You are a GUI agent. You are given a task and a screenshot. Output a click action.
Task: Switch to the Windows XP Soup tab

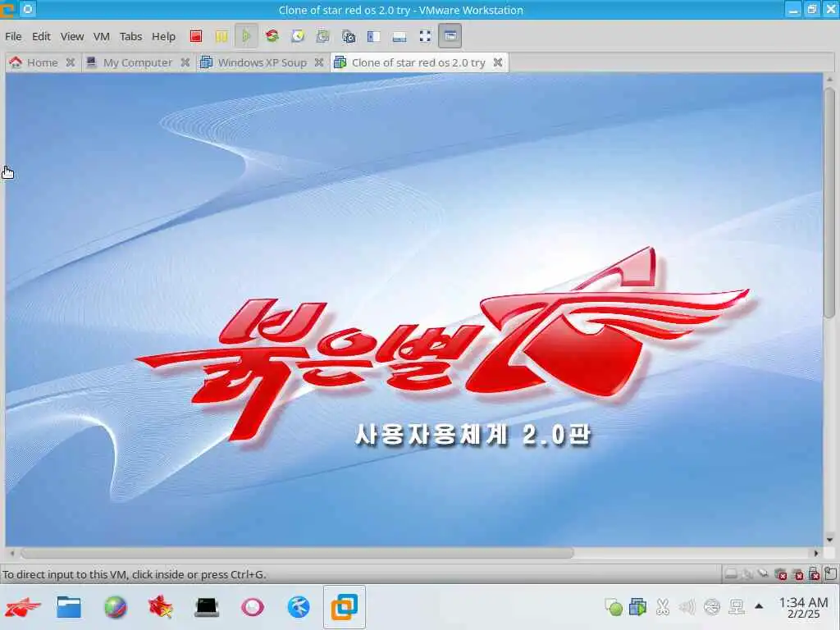pos(262,62)
